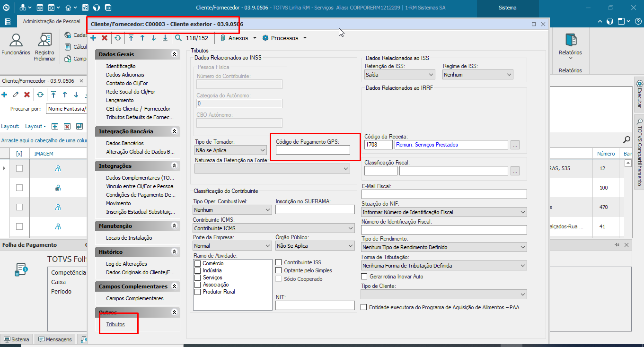Click the add layout icon beside Layout
This screenshot has height=347, width=644.
(x=55, y=126)
